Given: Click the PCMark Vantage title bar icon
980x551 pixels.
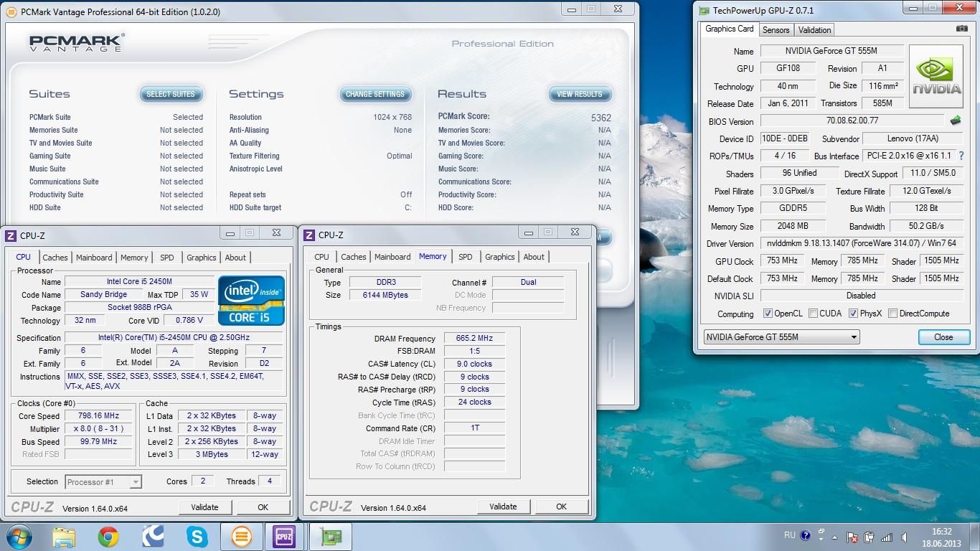Looking at the screenshot, I should tap(11, 12).
